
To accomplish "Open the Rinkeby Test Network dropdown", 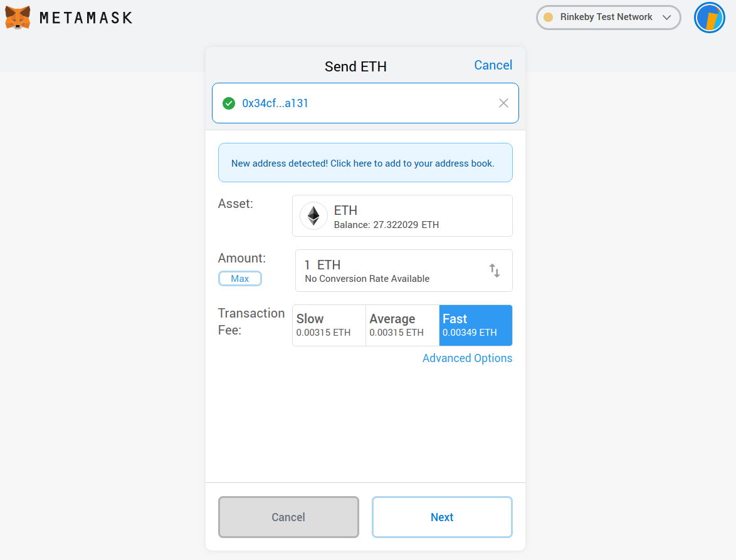I will (608, 18).
